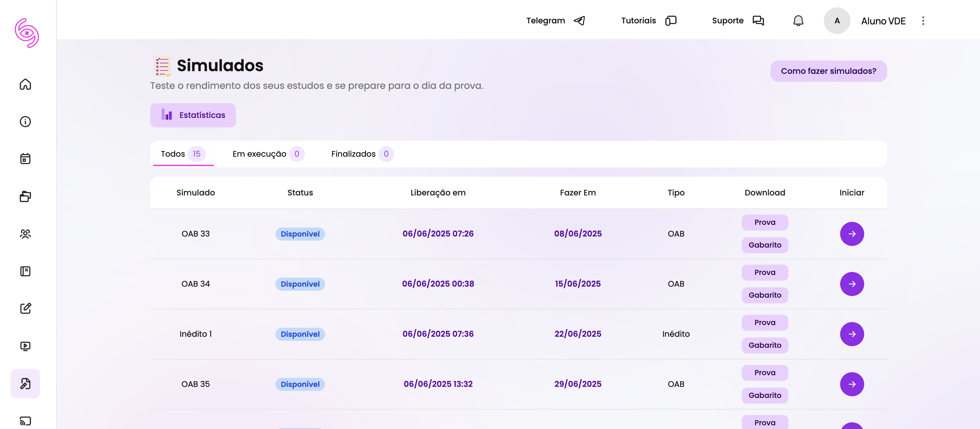Open the home icon in sidebar
980x429 pixels.
coord(25,84)
